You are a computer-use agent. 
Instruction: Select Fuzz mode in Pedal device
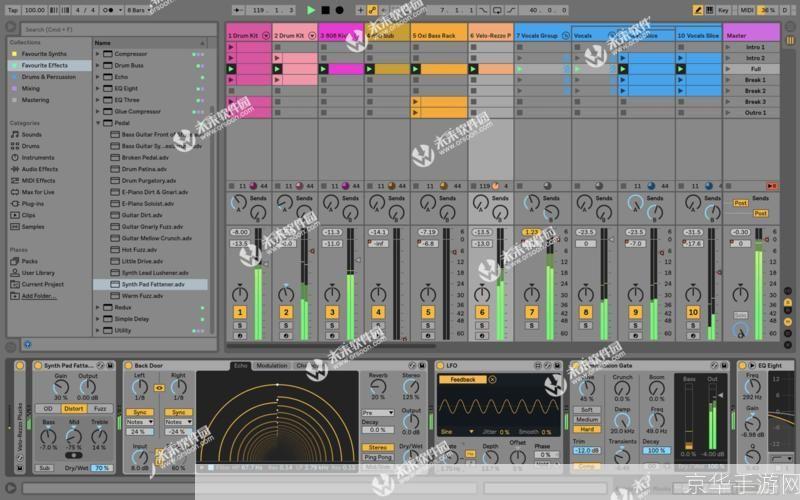click(x=100, y=408)
